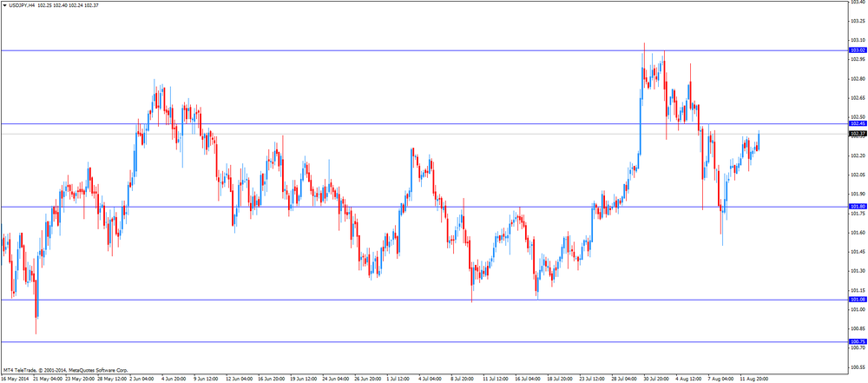Viewport: 868px width, 383px height.
Task: Click the 101.60 price axis value
Action: click(858, 232)
